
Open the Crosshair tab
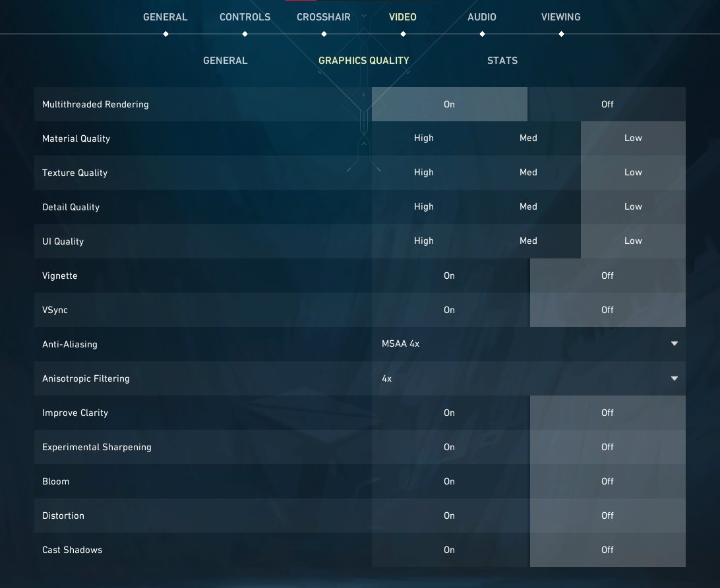324,17
